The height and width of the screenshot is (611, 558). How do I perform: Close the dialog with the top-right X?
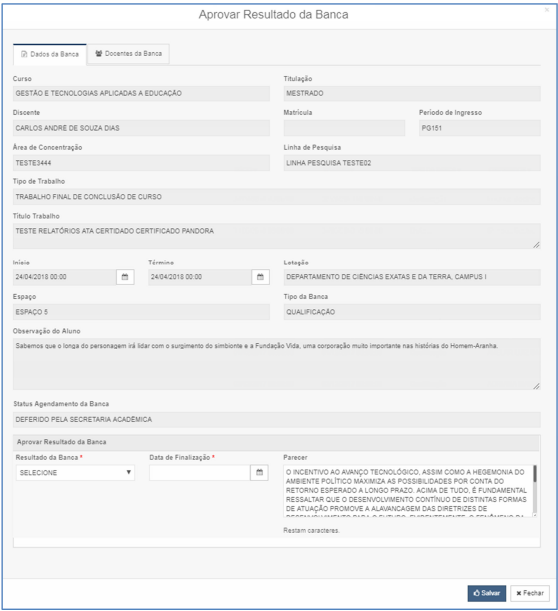coord(547,10)
